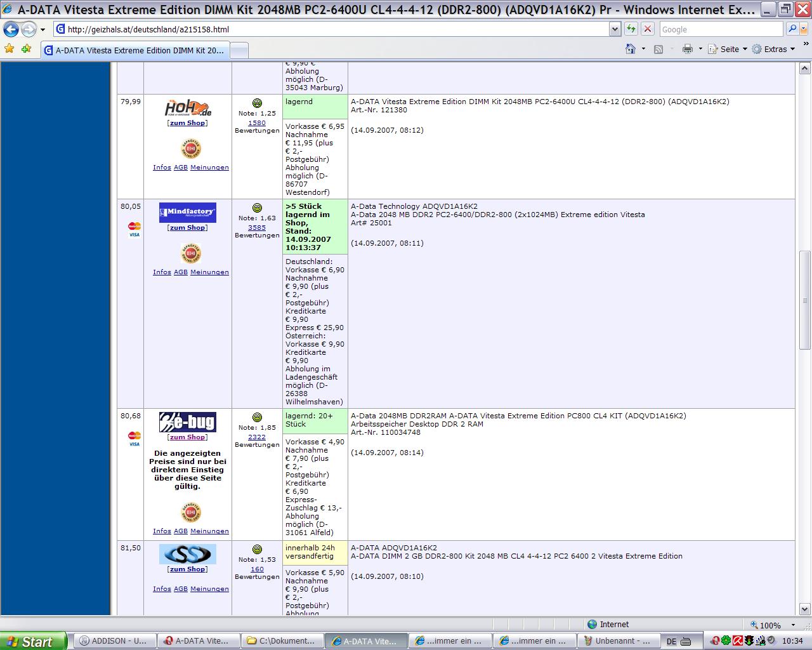Click smiley rating icon for the 81,50 offer

(x=257, y=550)
